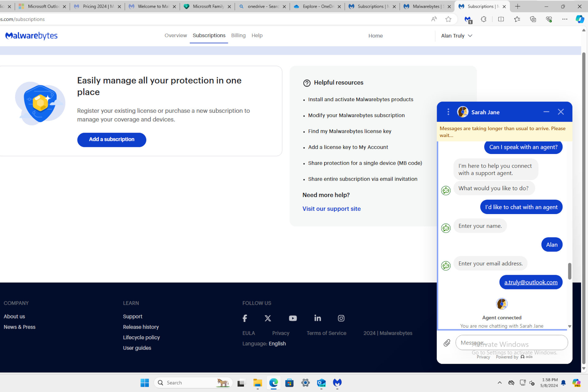Click the helpful resources question mark icon
The height and width of the screenshot is (392, 588).
(x=307, y=83)
